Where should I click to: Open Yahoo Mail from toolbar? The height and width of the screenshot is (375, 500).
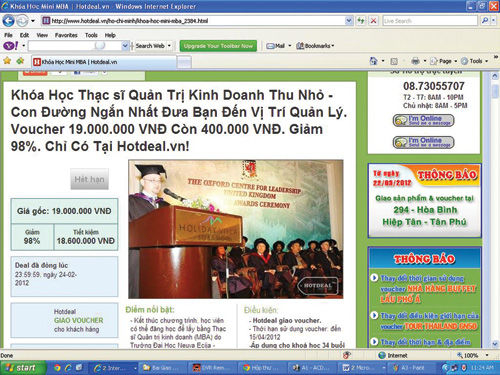(275, 46)
